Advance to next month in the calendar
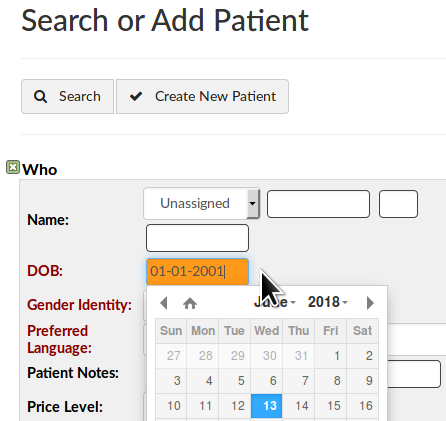Image resolution: width=446 pixels, height=421 pixels. 370,303
